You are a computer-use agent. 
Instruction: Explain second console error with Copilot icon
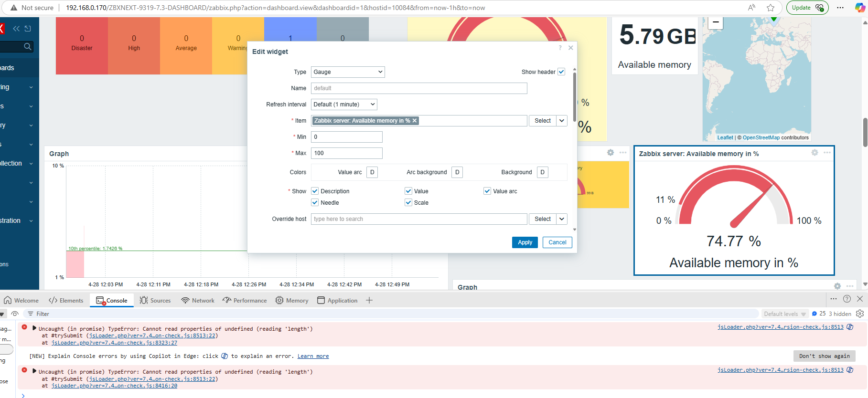850,370
